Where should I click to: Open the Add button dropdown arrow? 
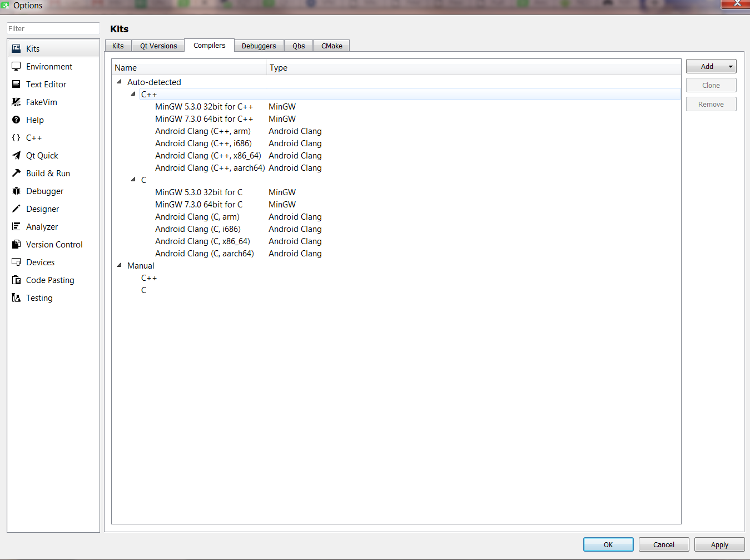[729, 66]
